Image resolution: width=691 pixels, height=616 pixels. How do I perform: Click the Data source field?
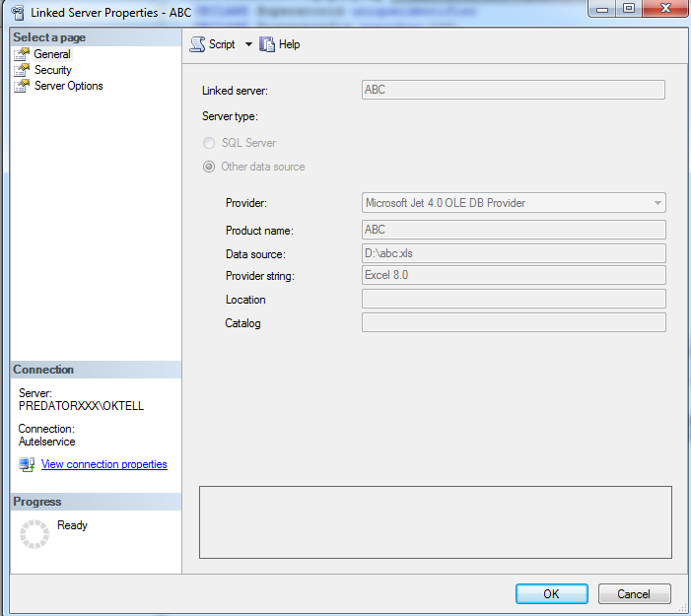click(x=514, y=253)
